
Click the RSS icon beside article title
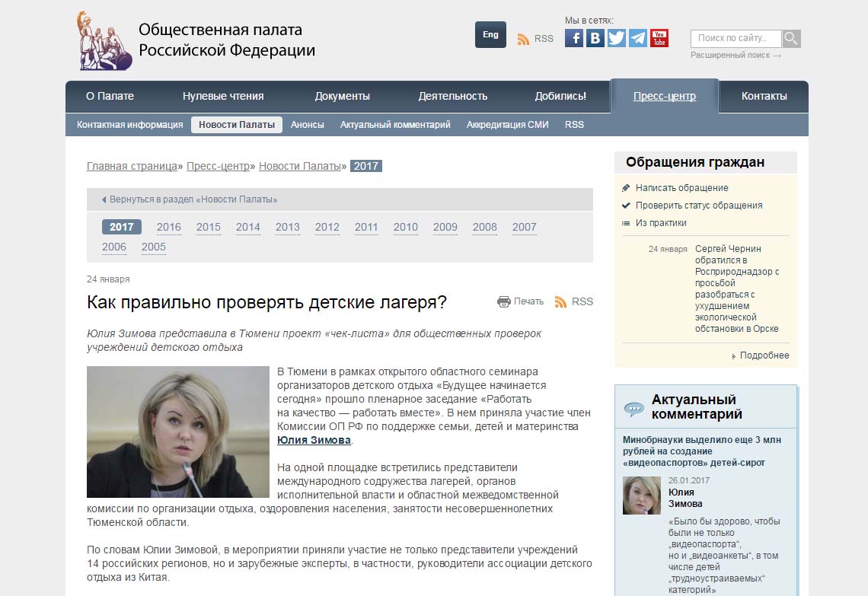click(560, 301)
